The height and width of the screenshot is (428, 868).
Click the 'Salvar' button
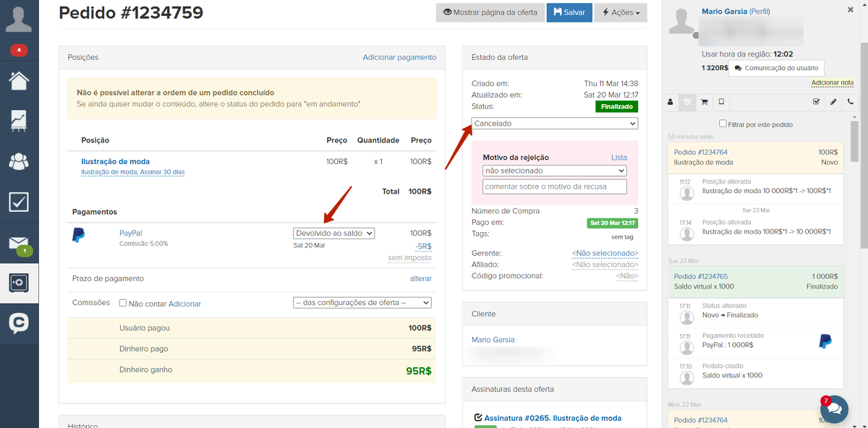pos(569,12)
